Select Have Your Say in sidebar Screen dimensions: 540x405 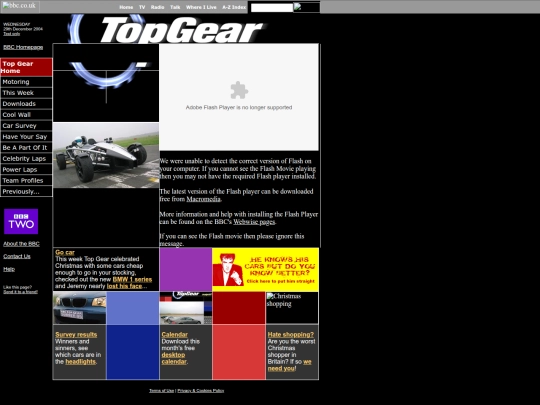(26, 137)
